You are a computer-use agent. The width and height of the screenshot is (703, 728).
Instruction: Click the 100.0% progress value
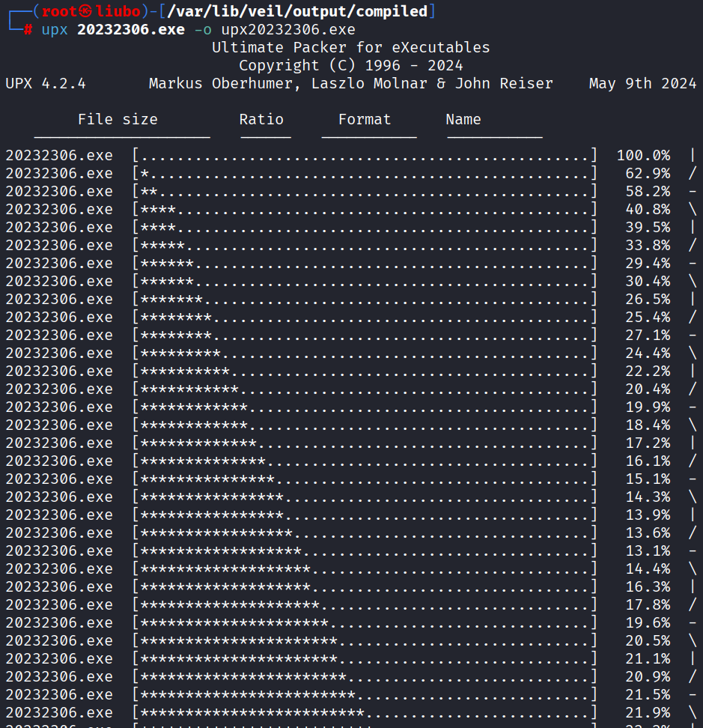(x=643, y=156)
